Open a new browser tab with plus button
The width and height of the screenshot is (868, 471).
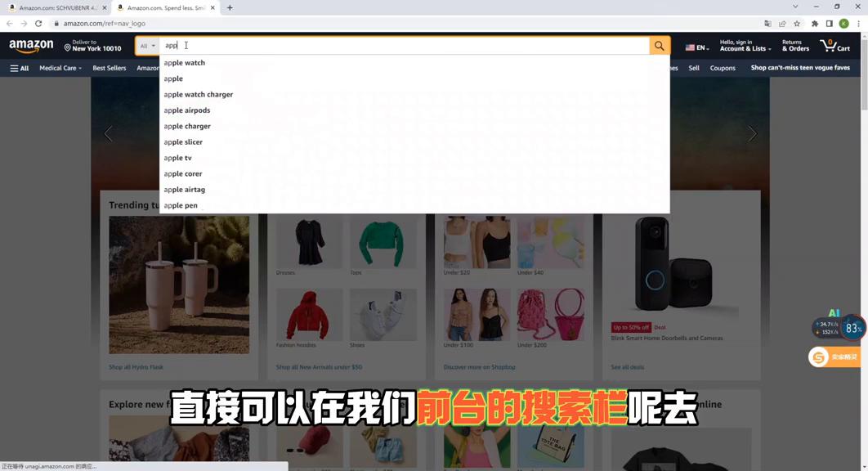[230, 7]
